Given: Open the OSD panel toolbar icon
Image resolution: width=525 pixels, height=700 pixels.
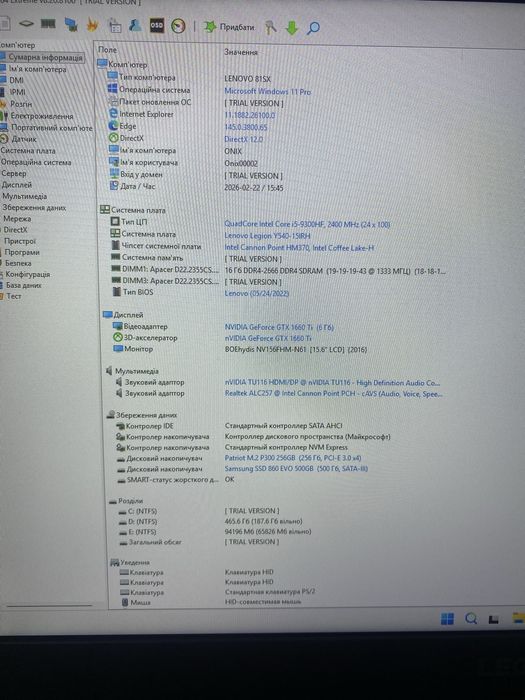Looking at the screenshot, I should click(x=157, y=25).
